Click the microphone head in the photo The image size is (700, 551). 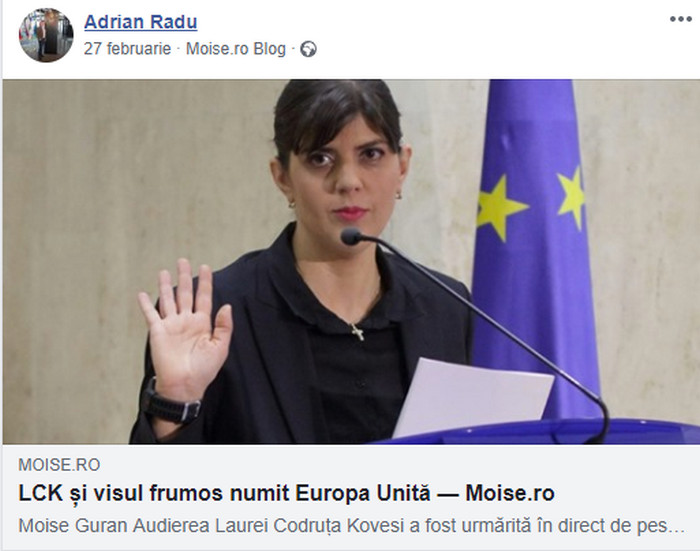tap(351, 236)
